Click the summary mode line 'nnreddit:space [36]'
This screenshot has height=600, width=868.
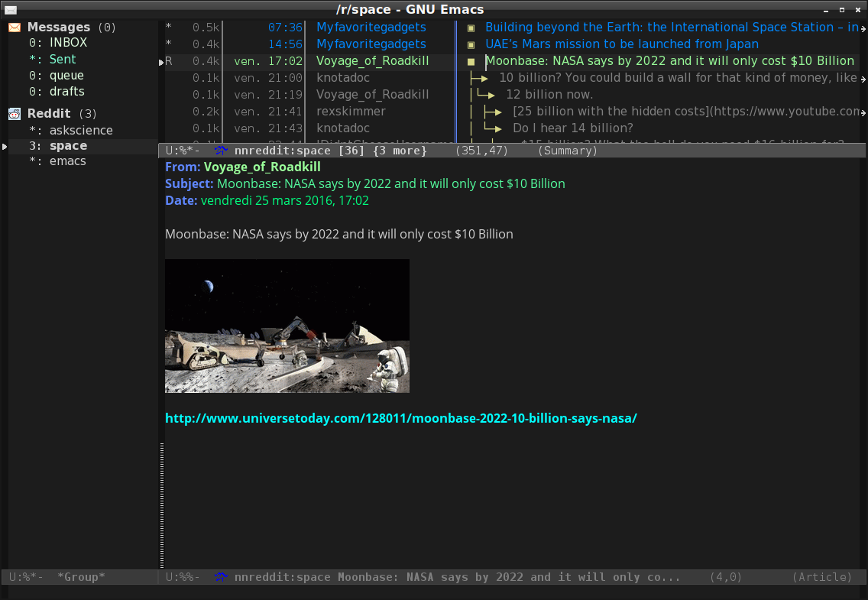pyautogui.click(x=299, y=151)
